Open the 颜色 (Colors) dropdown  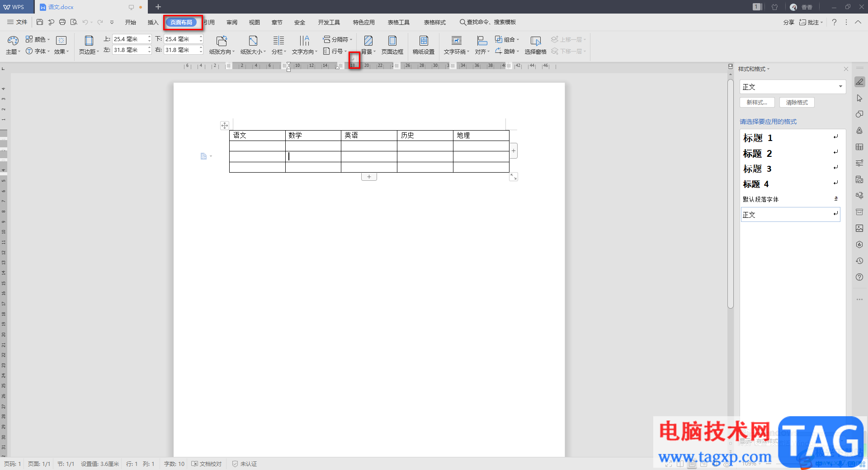pyautogui.click(x=38, y=39)
